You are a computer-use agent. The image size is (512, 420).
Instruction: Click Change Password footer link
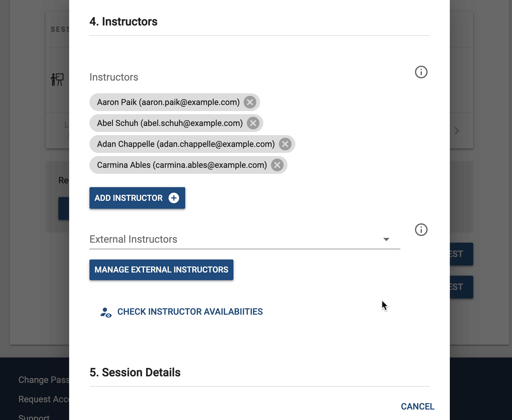coord(44,380)
